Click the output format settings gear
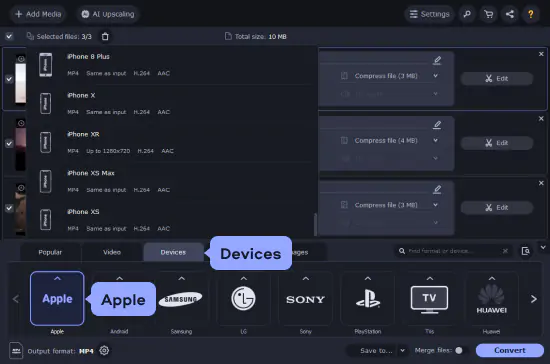The height and width of the screenshot is (364, 550). tap(104, 350)
